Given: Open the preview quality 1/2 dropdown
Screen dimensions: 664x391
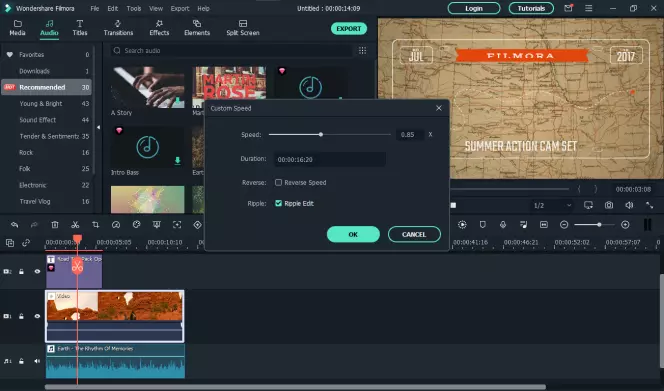Looking at the screenshot, I should pos(553,205).
